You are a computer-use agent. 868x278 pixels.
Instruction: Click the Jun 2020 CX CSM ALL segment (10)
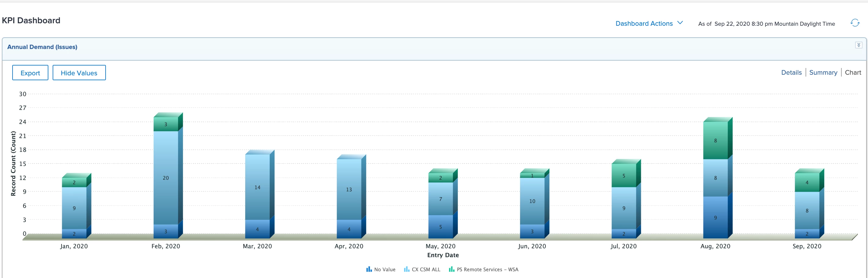point(532,201)
